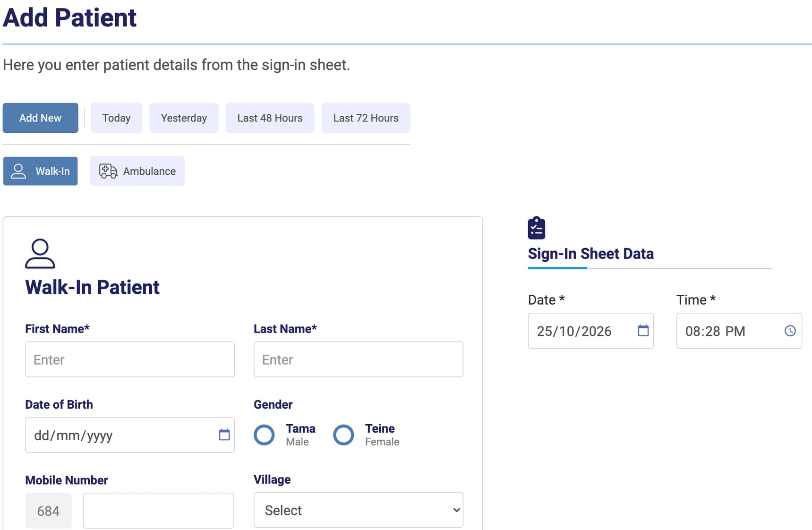
Task: Expand the Village Select dropdown
Action: point(359,510)
